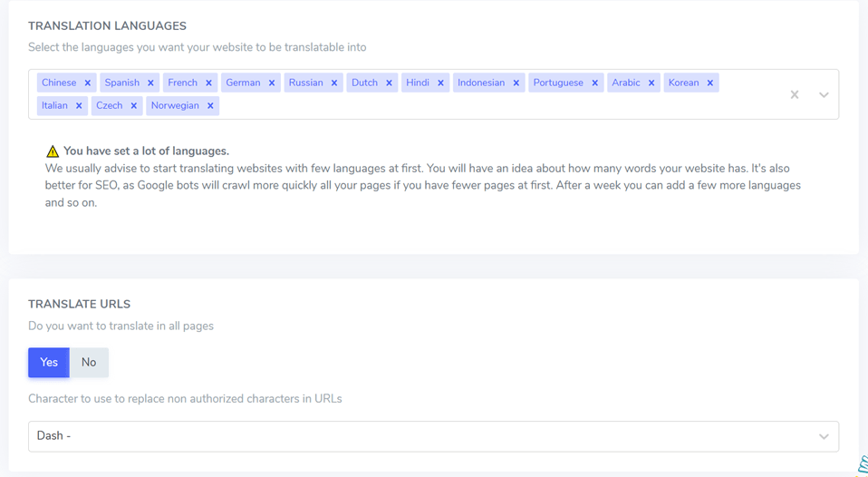Remove the Spanish language tag
This screenshot has width=868, height=477.
pos(150,83)
